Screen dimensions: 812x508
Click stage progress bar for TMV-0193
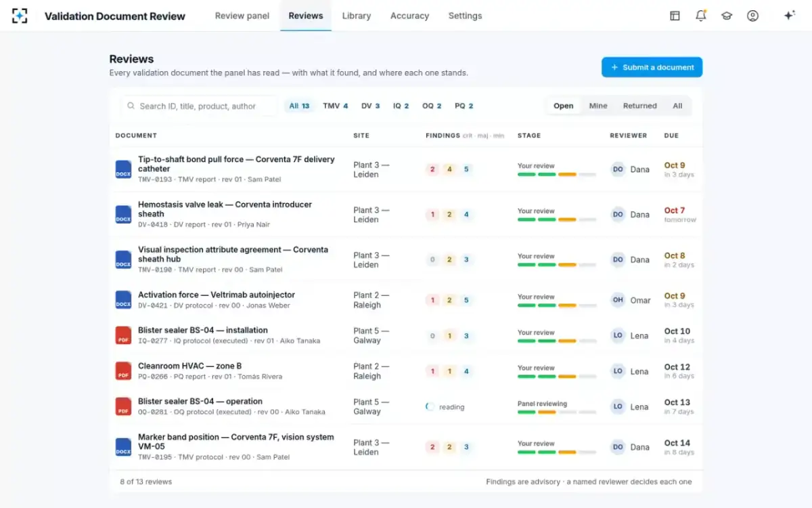pos(557,175)
